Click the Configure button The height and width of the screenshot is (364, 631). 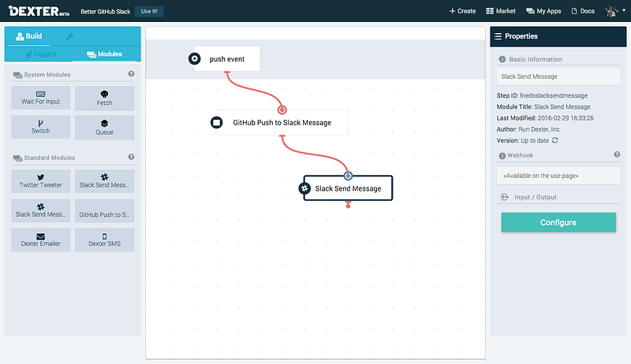pos(558,222)
